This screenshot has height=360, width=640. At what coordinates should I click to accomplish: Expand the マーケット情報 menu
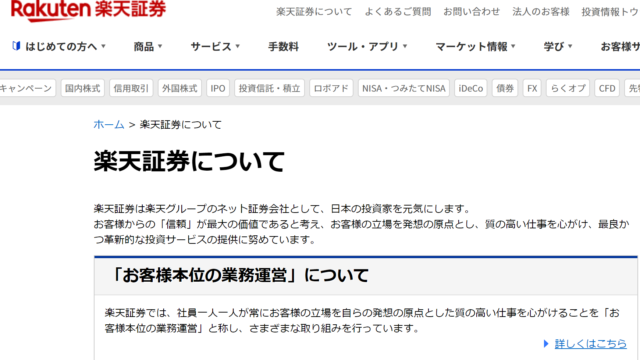[476, 47]
